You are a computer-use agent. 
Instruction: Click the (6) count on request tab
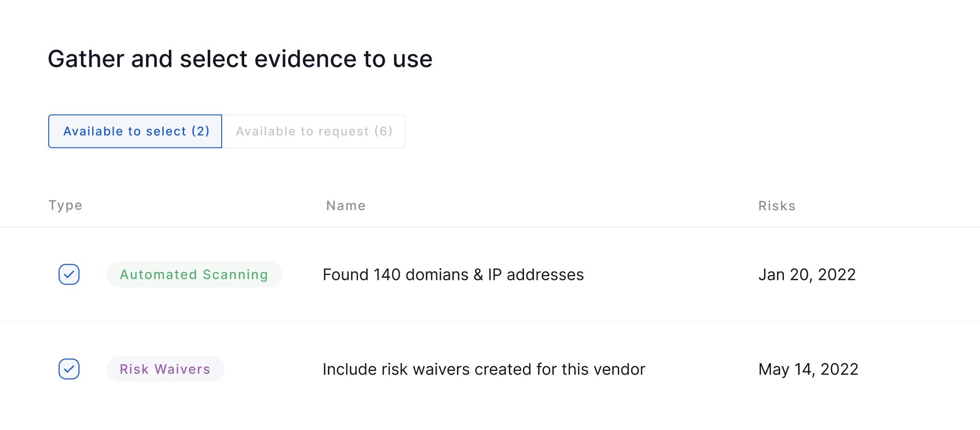[x=383, y=131]
